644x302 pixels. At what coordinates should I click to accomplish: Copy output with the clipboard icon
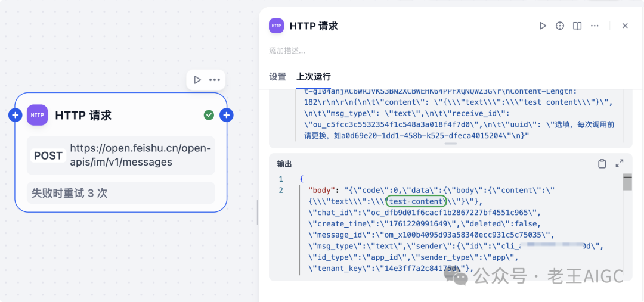(x=602, y=164)
